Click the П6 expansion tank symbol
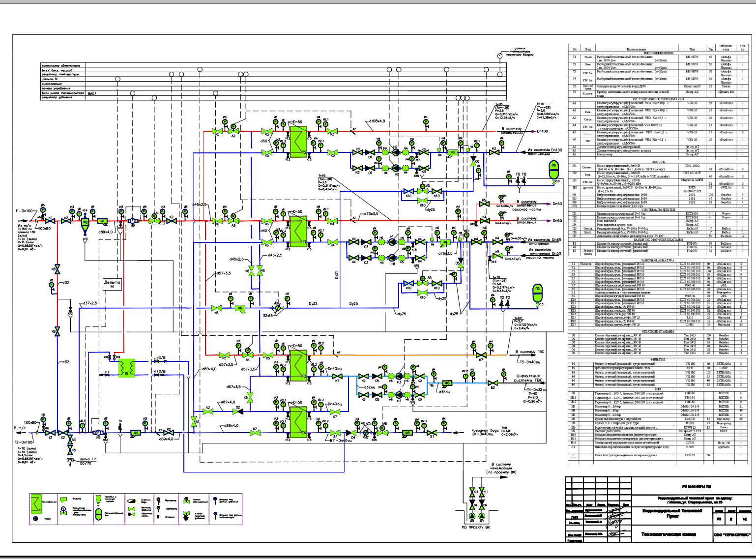Image resolution: width=756 pixels, height=559 pixels. click(x=554, y=168)
